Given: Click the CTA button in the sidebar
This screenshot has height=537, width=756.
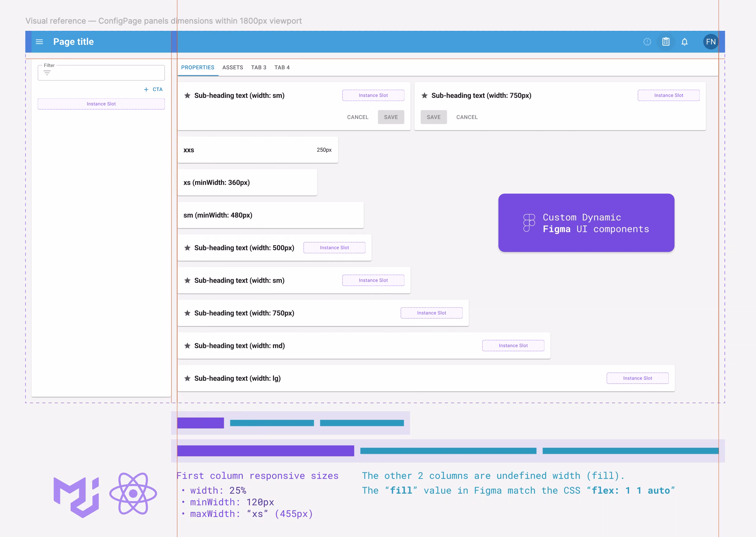Looking at the screenshot, I should tap(153, 90).
